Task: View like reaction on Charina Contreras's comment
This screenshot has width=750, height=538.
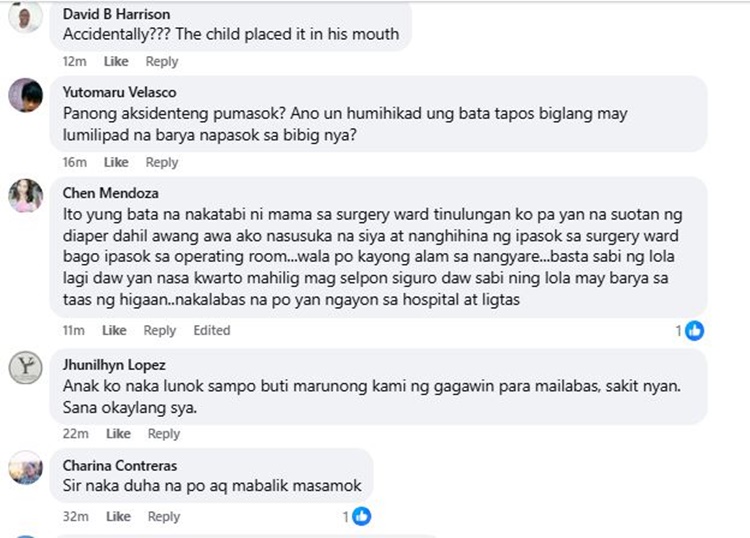Action: 361,516
